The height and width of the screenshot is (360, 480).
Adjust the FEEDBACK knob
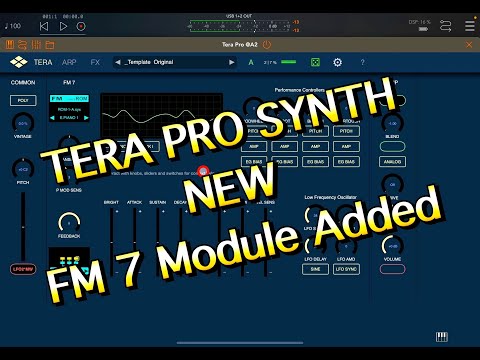tap(69, 222)
